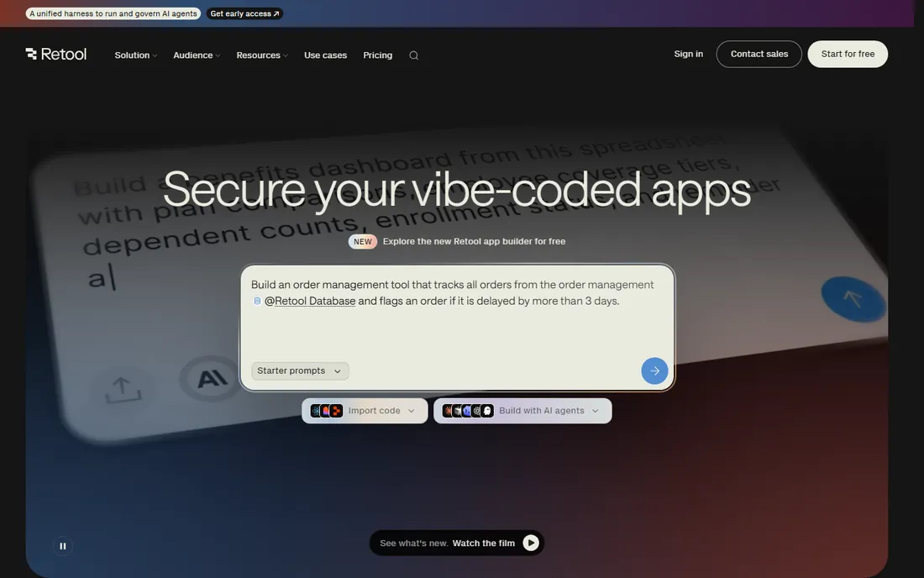Open the Build with AI agents dropdown
Image resolution: width=924 pixels, height=578 pixels.
pos(522,411)
